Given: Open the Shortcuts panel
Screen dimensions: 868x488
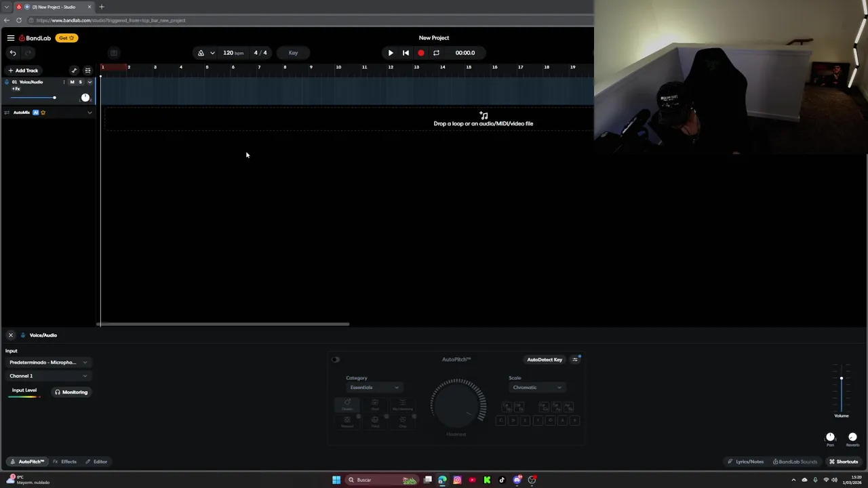Looking at the screenshot, I should [844, 462].
